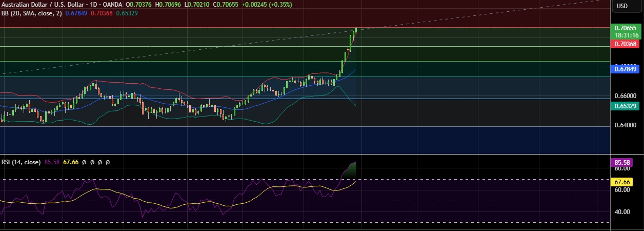Click the red 0.70368 price scale label
Screen dimensions: 644x231
point(626,44)
